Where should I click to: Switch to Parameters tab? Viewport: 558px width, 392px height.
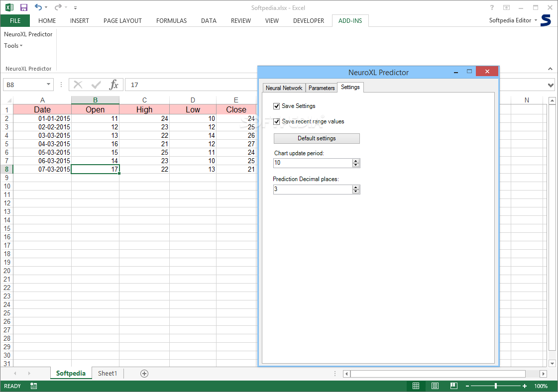322,88
